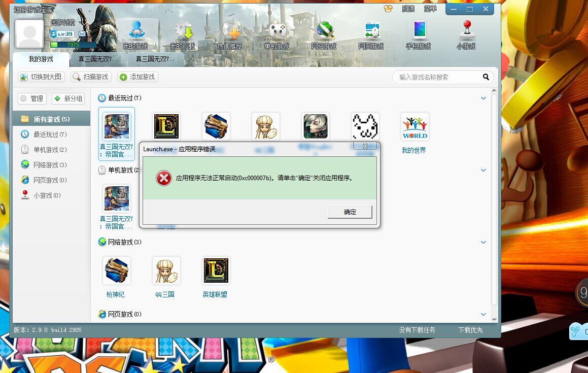Select 小游戏 (0) in the sidebar
This screenshot has height=373, width=588.
(51, 195)
